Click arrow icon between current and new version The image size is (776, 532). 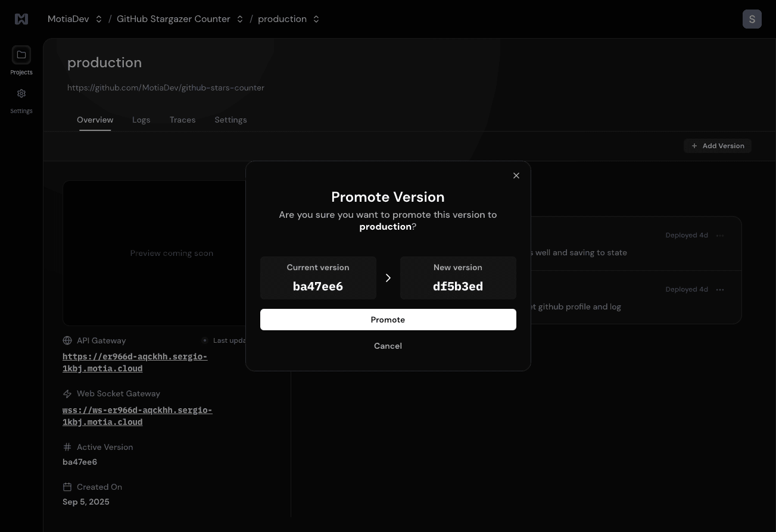point(388,278)
